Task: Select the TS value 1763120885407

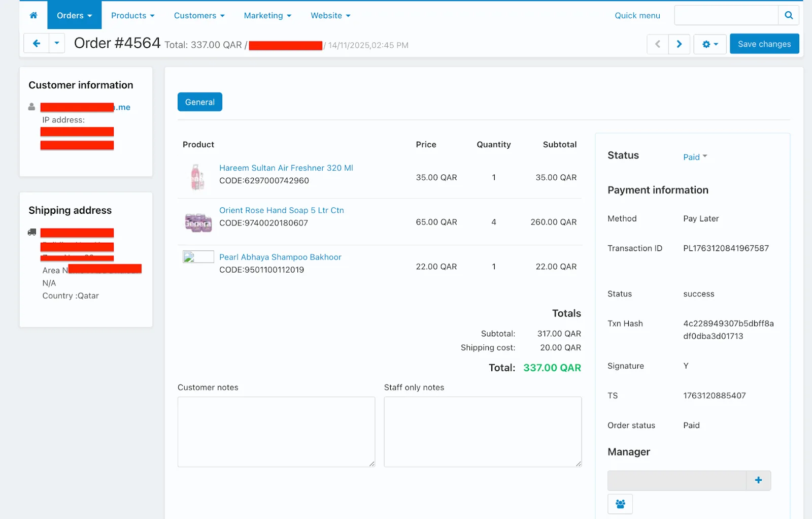Action: [715, 396]
